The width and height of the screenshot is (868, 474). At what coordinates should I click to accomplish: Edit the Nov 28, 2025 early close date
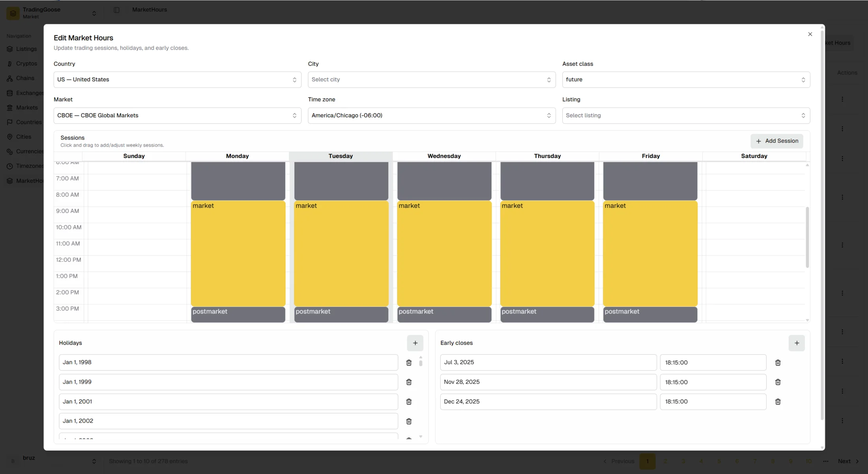pos(548,382)
